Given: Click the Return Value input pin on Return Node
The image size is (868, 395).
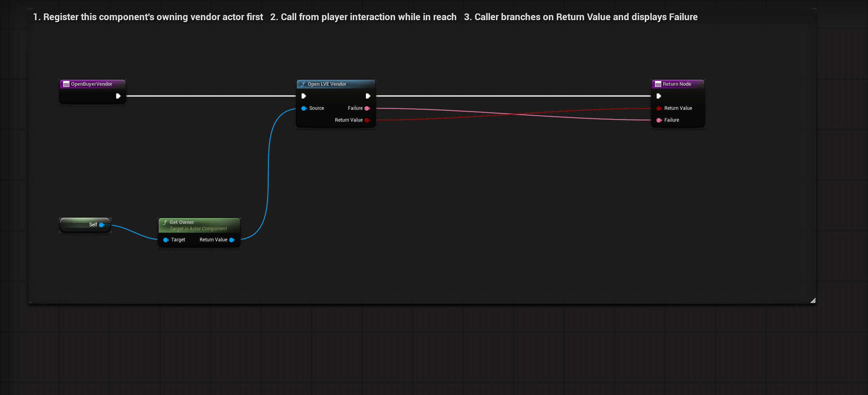Looking at the screenshot, I should point(659,108).
